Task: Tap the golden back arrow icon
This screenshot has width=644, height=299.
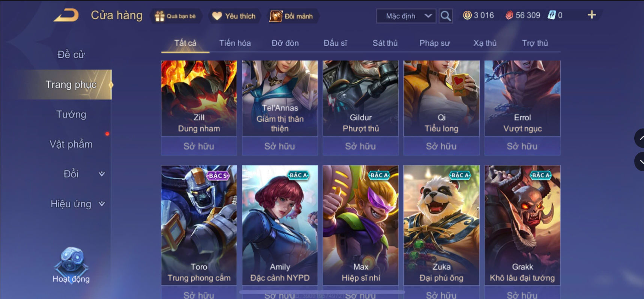Action: [66, 15]
